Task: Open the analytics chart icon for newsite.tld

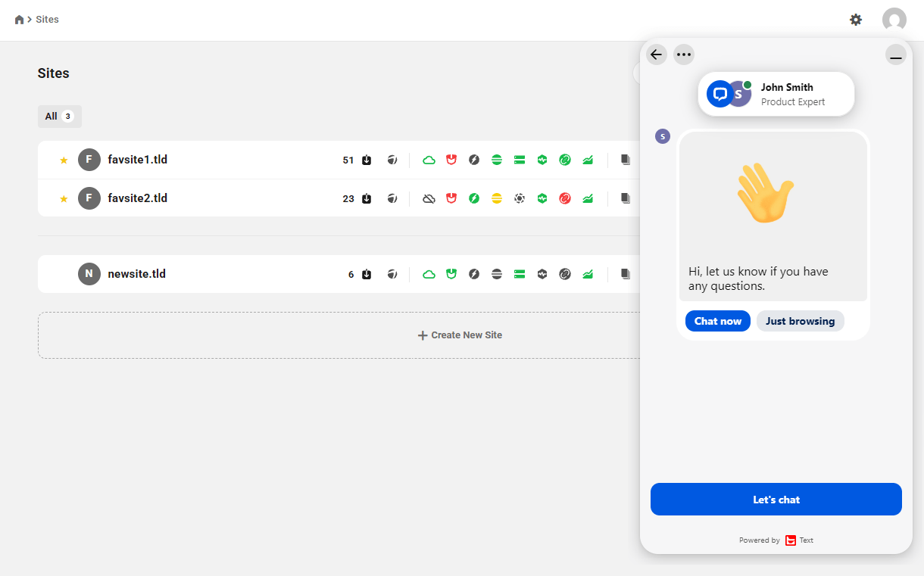Action: (x=588, y=274)
